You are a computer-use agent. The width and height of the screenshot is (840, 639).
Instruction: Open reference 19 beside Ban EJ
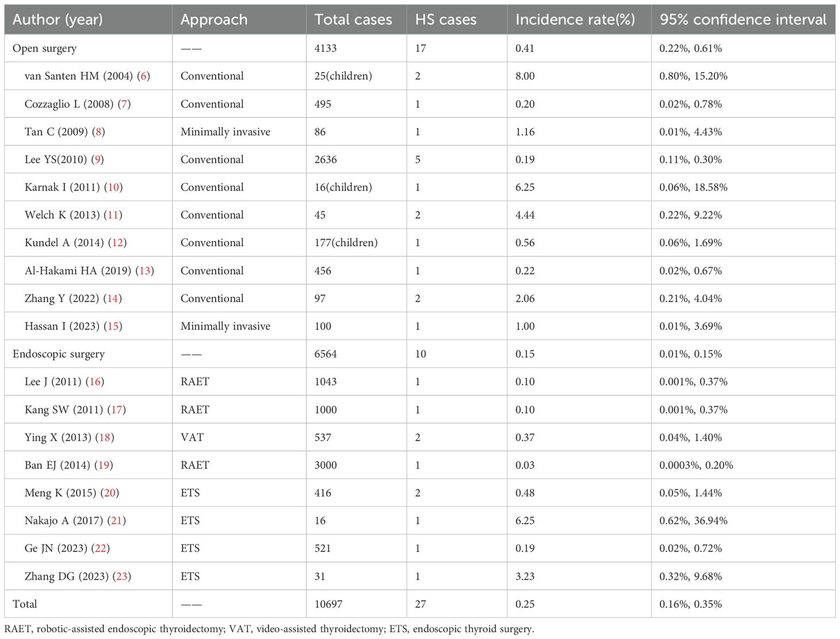click(104, 465)
